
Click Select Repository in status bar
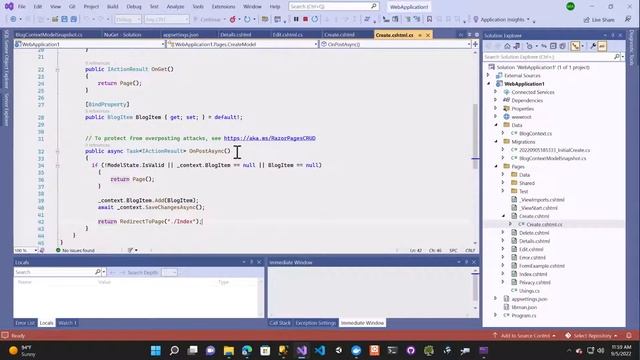coord(591,335)
